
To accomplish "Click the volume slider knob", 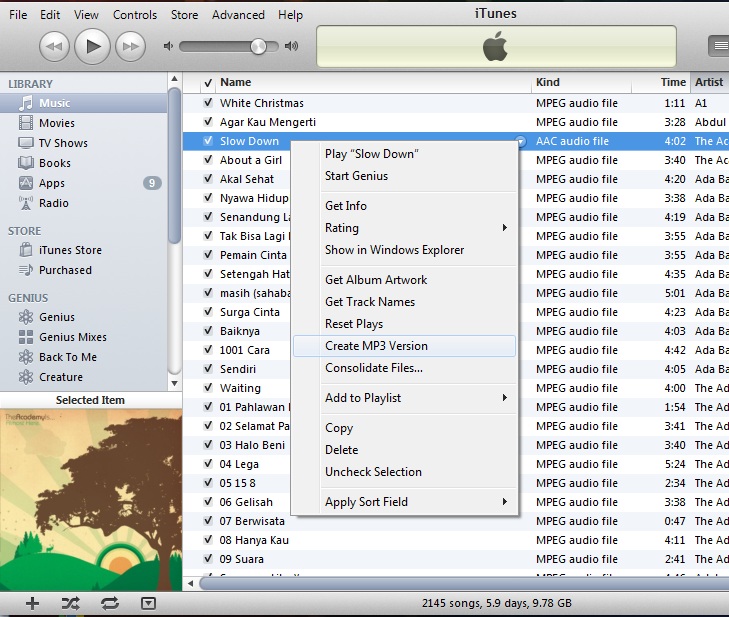I will coord(258,46).
